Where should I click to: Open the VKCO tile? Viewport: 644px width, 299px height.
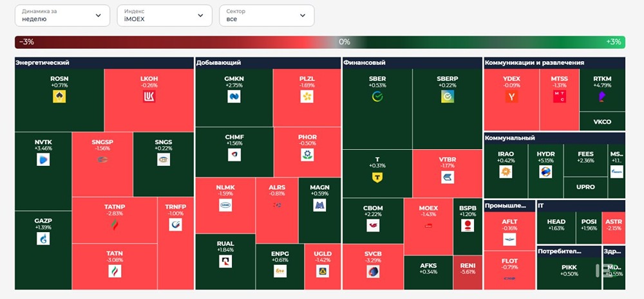(x=602, y=122)
